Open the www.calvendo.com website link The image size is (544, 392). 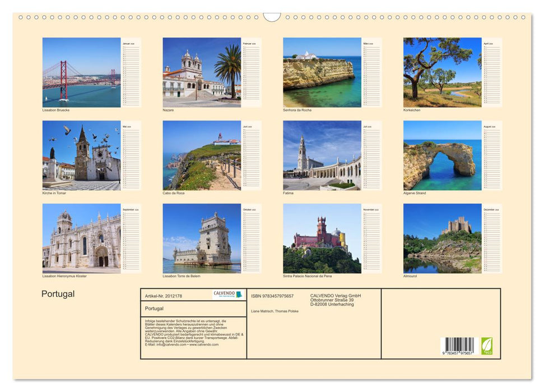[202, 344]
